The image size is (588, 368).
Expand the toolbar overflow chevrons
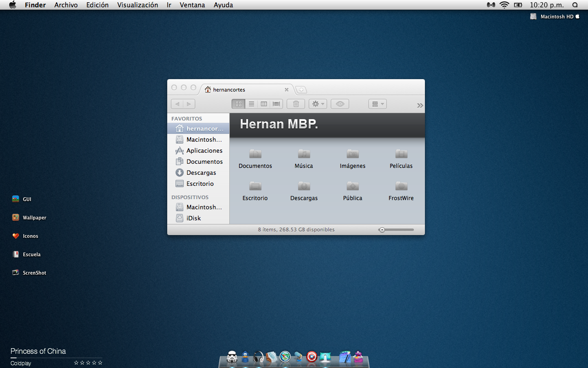420,105
